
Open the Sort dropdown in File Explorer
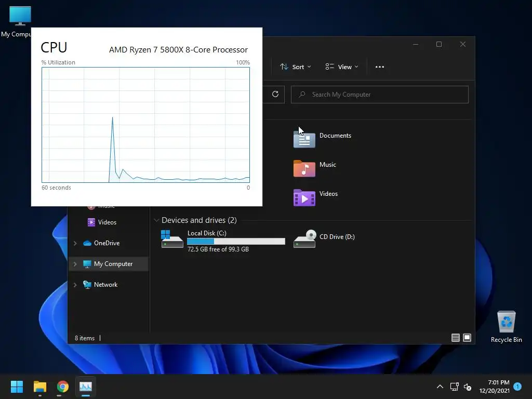pos(295,67)
